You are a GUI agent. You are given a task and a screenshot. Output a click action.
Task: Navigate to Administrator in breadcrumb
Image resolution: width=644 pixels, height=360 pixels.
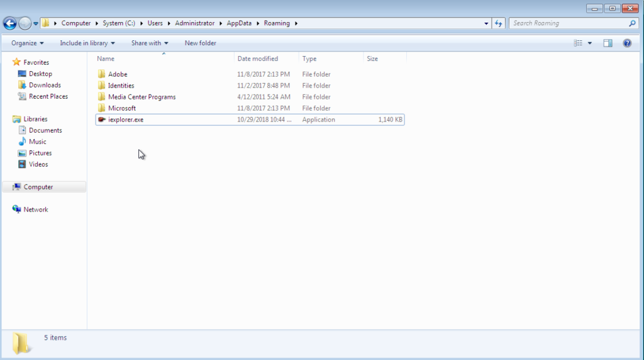[x=195, y=23]
